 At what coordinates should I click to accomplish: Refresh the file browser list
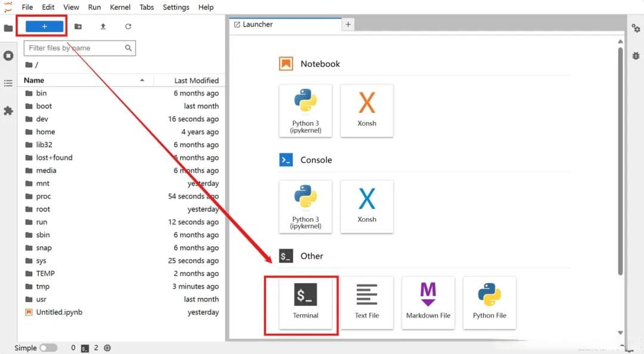(128, 26)
